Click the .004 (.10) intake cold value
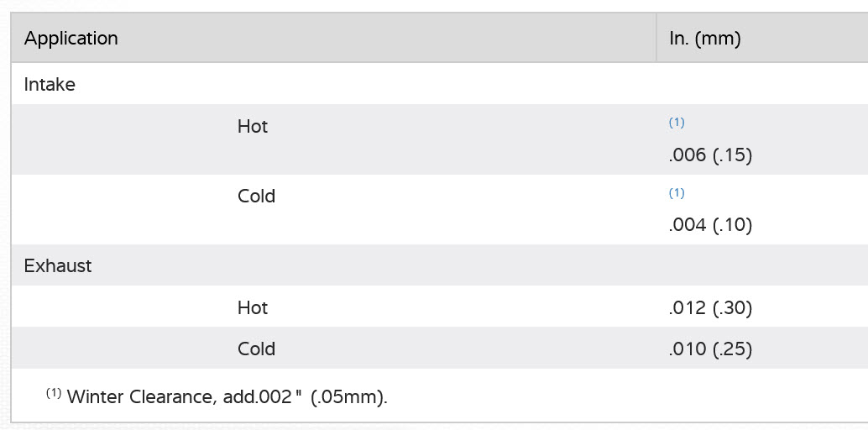The image size is (868, 430). click(x=710, y=225)
